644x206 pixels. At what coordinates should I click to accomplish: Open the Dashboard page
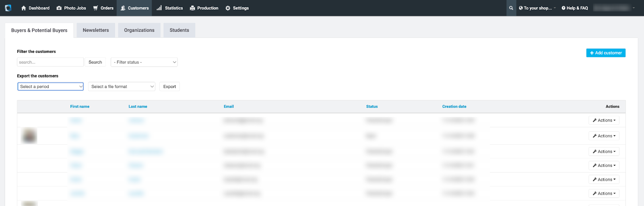(x=35, y=8)
